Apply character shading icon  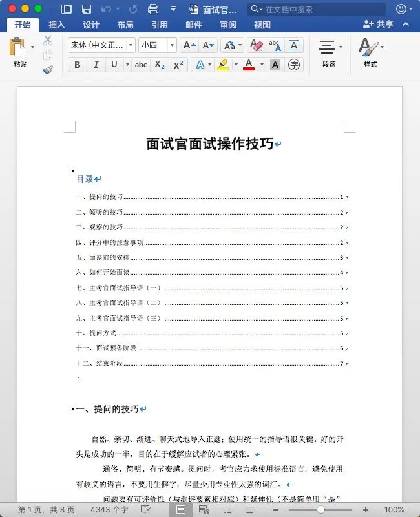275,65
